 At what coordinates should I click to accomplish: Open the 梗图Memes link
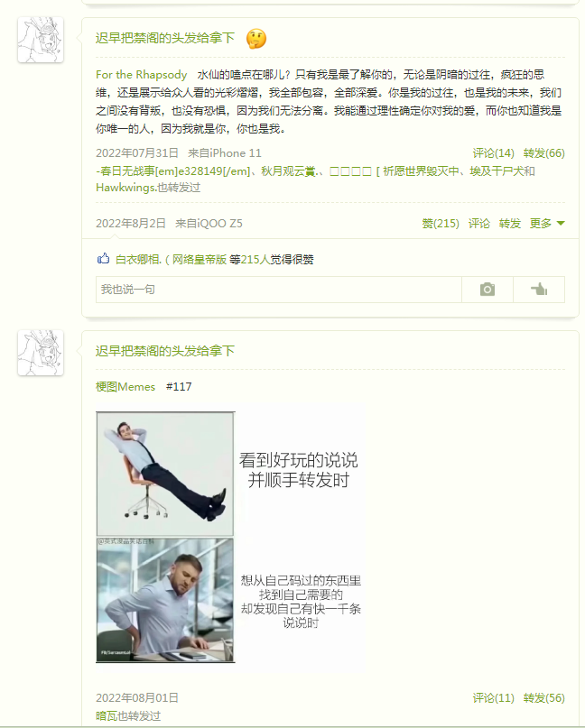tap(125, 386)
